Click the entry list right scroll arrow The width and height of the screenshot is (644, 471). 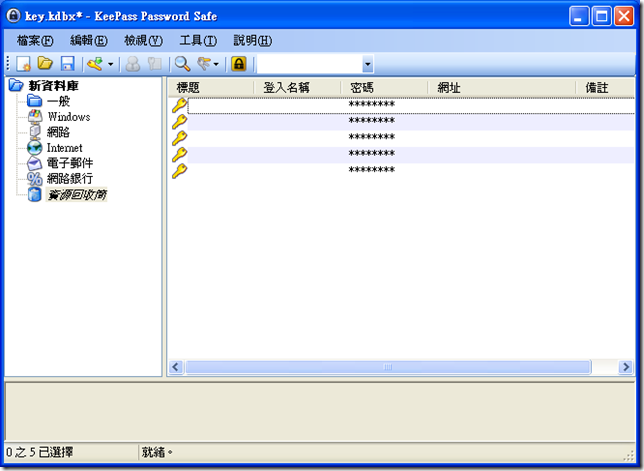tap(626, 367)
